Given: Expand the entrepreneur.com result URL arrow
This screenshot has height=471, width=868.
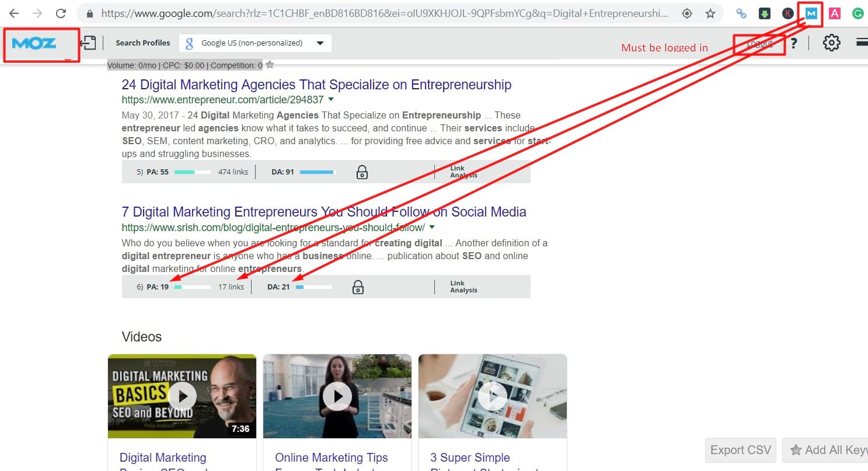Looking at the screenshot, I should (331, 100).
